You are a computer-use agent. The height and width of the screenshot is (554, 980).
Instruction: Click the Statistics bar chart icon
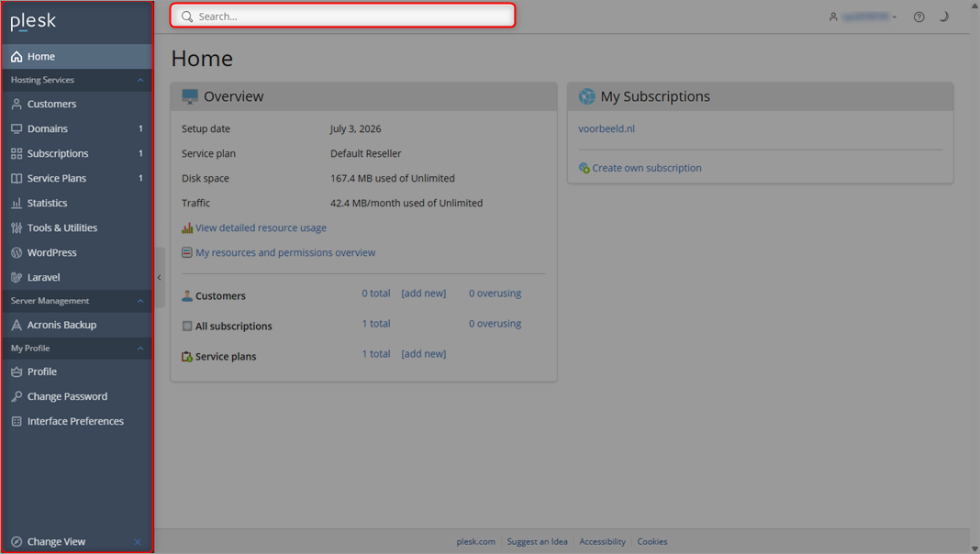[17, 203]
